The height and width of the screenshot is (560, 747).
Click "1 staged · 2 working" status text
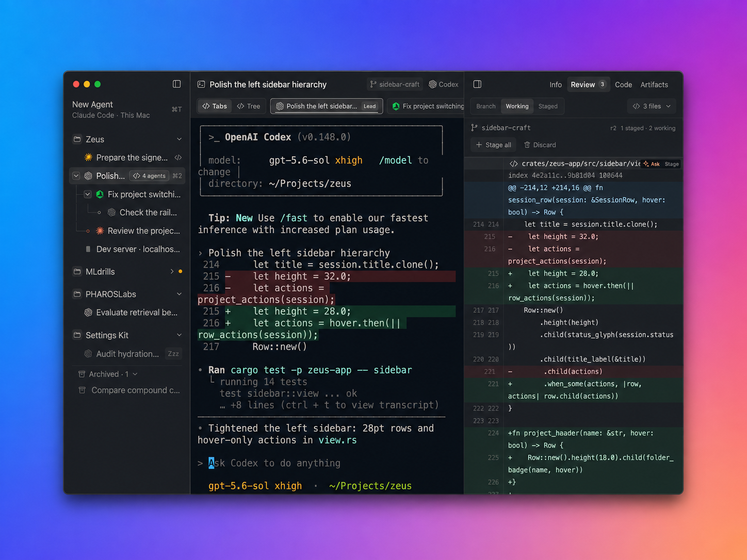(x=648, y=128)
